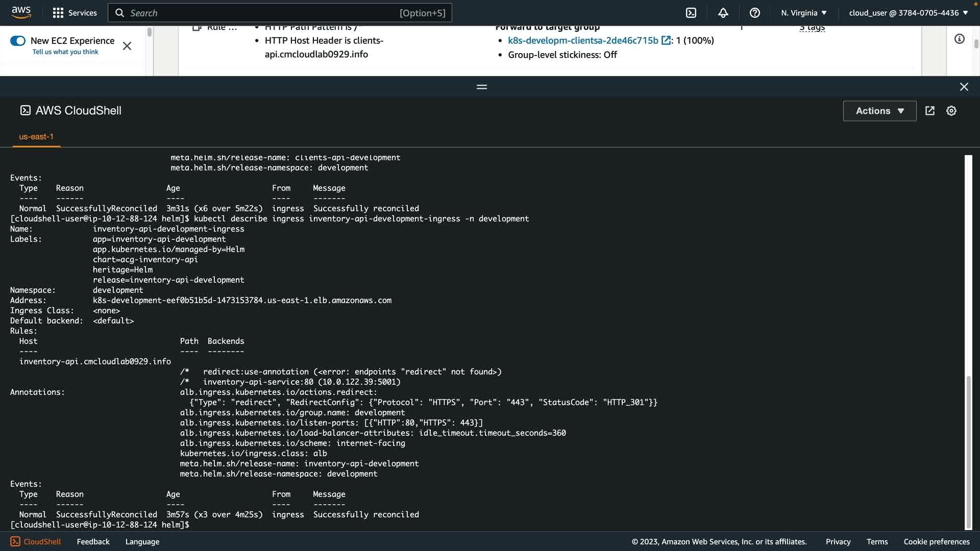The image size is (980, 551).
Task: Expand the cloud_user account menu
Action: [908, 13]
